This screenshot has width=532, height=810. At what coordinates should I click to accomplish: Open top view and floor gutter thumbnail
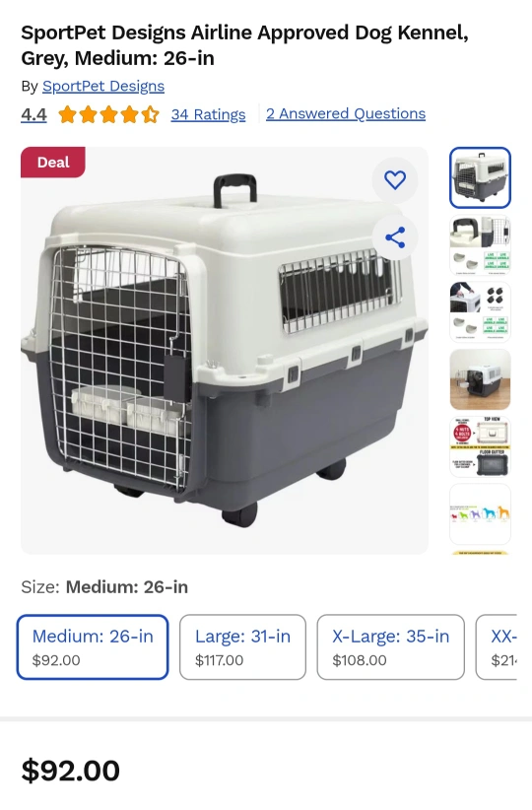(480, 446)
